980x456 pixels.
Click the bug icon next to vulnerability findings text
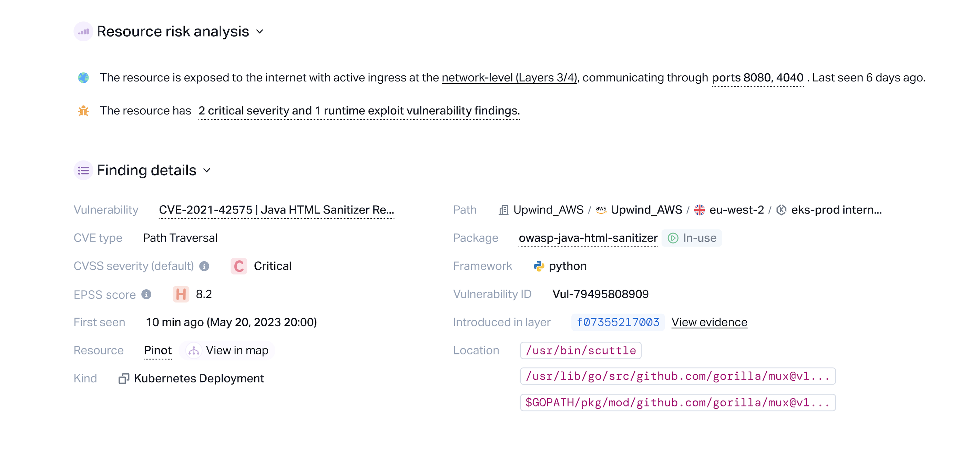pos(83,111)
